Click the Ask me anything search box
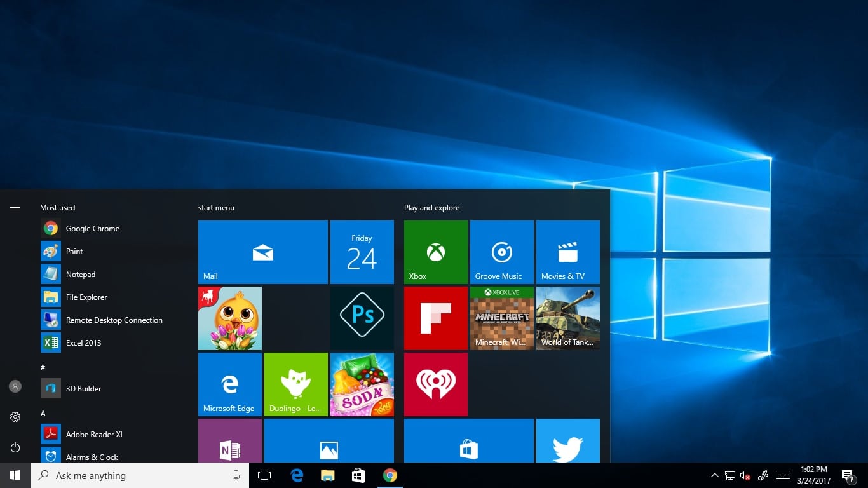868x488 pixels. click(x=140, y=475)
